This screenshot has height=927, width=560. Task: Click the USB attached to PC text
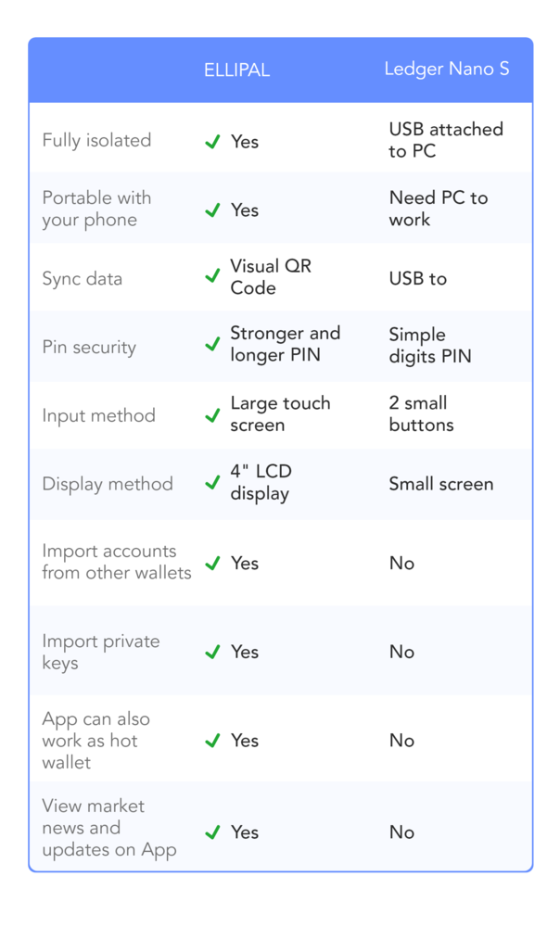446,140
